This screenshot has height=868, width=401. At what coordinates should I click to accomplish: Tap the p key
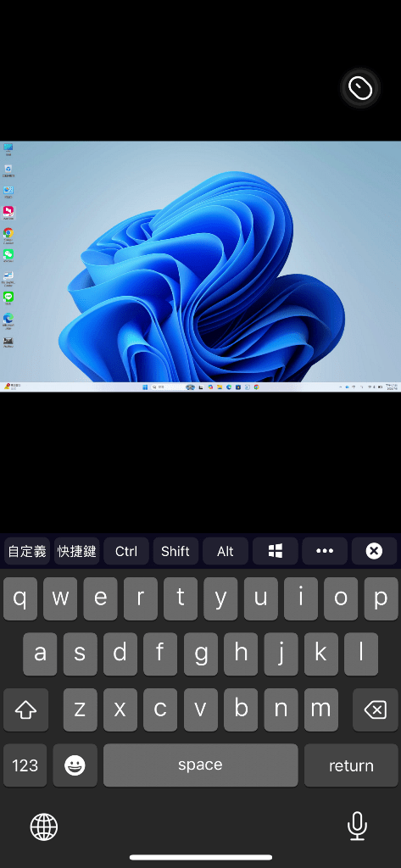(x=381, y=598)
